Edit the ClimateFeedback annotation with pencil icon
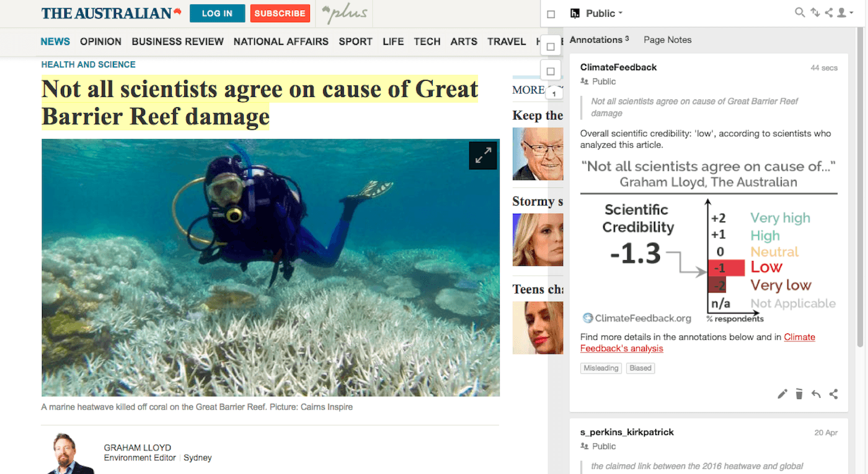The height and width of the screenshot is (474, 868). [x=782, y=394]
